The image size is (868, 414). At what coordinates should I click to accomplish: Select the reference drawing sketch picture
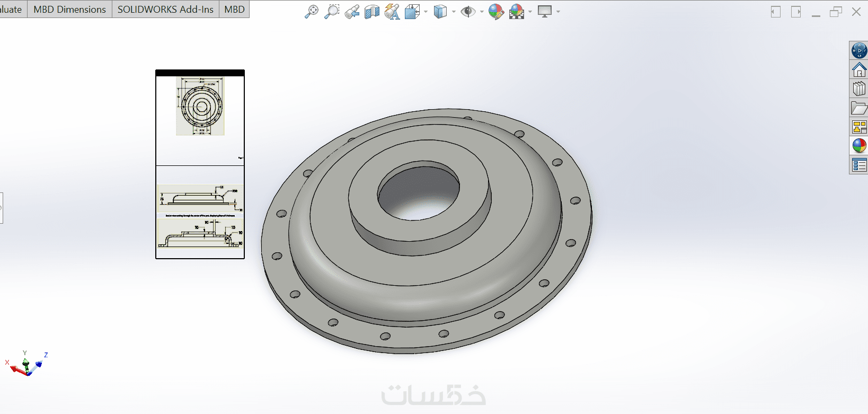tap(200, 164)
